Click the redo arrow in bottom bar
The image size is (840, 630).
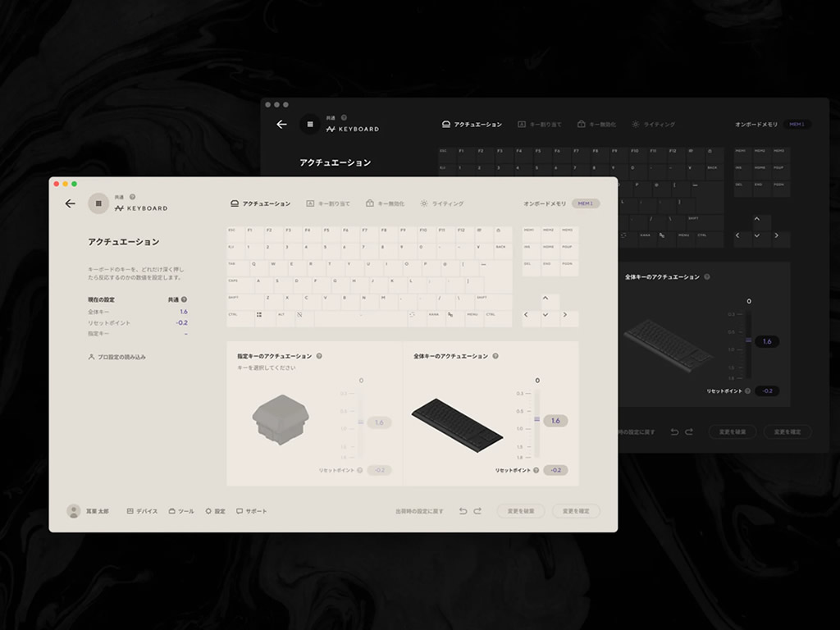click(477, 511)
